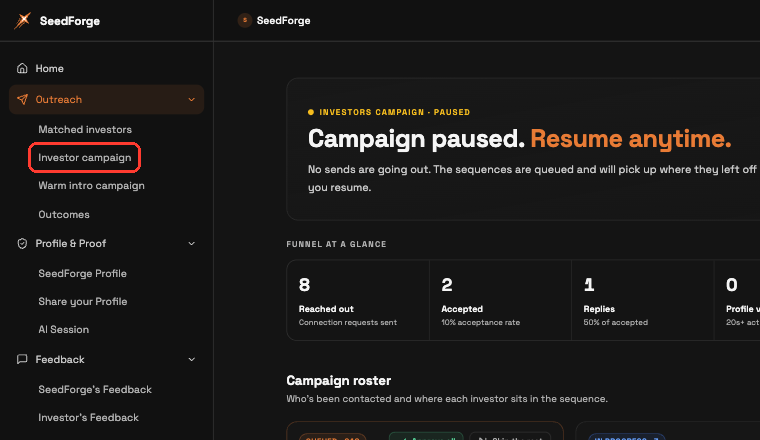Click the Outreach paper plane icon

coord(22,99)
